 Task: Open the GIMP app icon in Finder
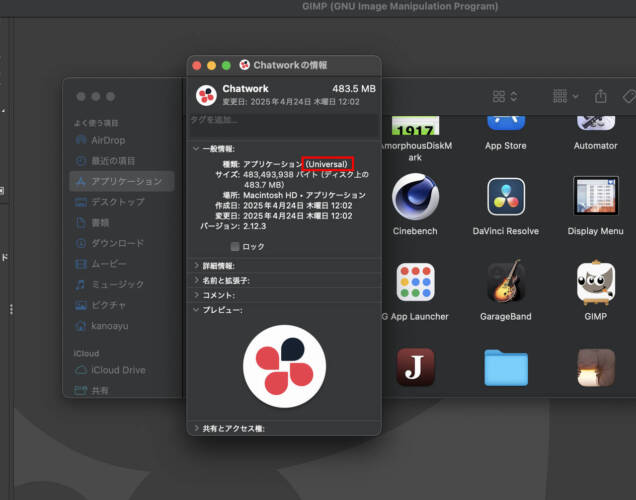(595, 282)
